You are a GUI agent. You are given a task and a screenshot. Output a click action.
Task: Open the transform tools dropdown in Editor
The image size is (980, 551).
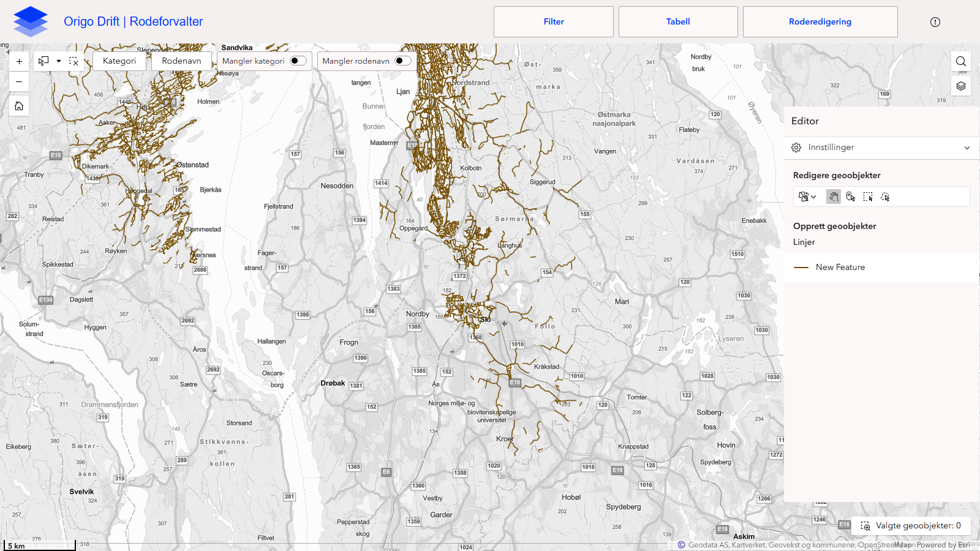tap(807, 197)
